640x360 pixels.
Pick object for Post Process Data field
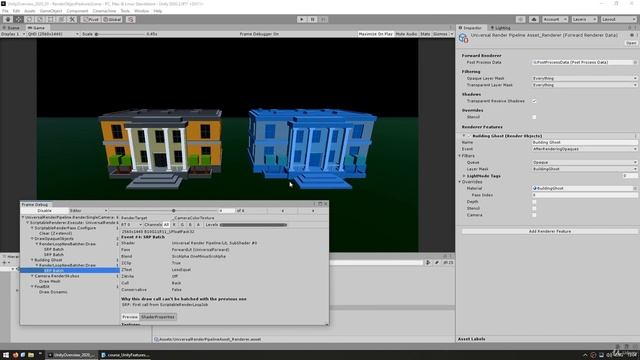point(635,62)
